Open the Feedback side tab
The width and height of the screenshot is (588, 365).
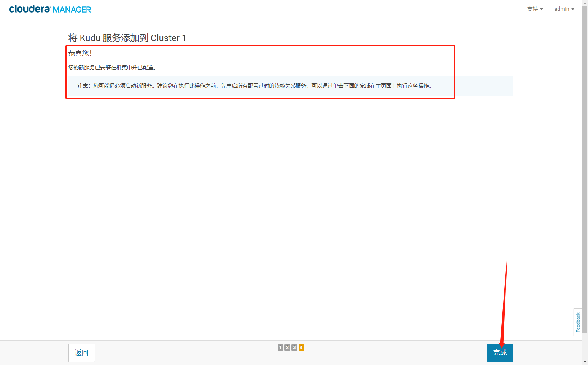[x=578, y=322]
